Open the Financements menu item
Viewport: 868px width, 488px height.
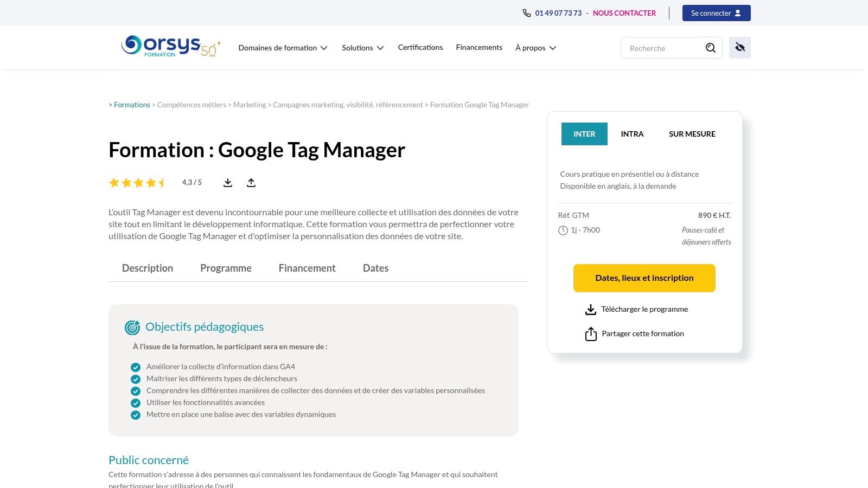[479, 47]
